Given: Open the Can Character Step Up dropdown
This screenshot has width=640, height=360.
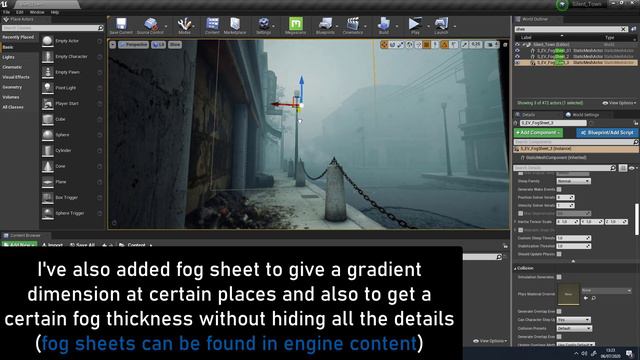Looking at the screenshot, I should click(573, 320).
